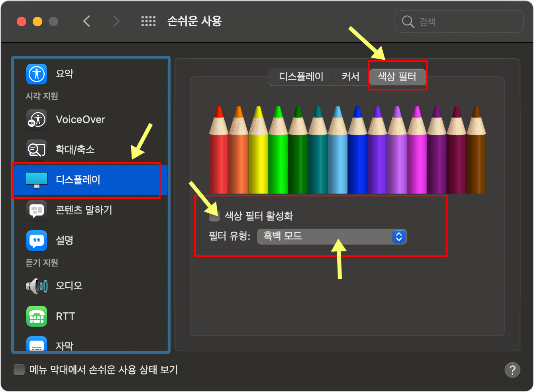Go back with the left chevron
Viewport: 534px width, 392px height.
(86, 21)
